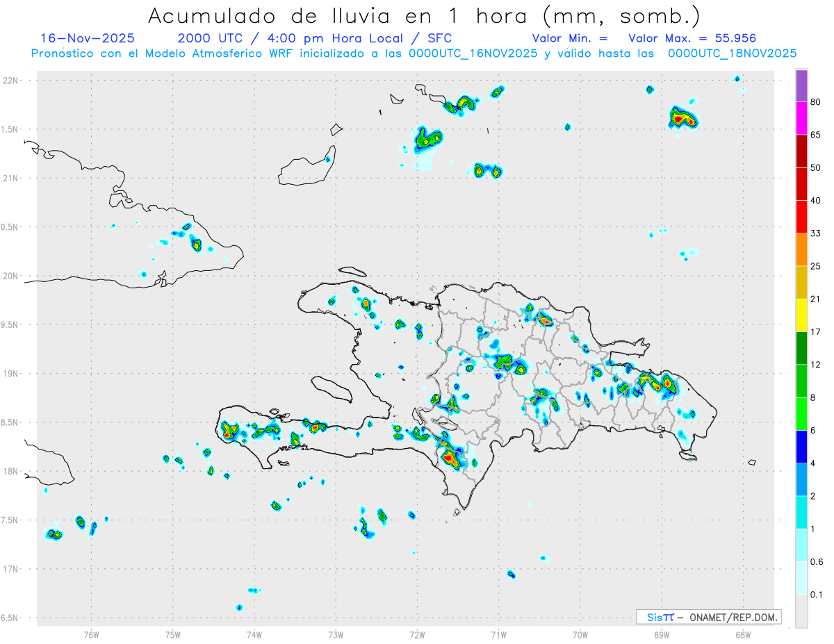Viewport: 834px width, 644px height.
Task: Select the '72W' longitude label
Action: 417,634
